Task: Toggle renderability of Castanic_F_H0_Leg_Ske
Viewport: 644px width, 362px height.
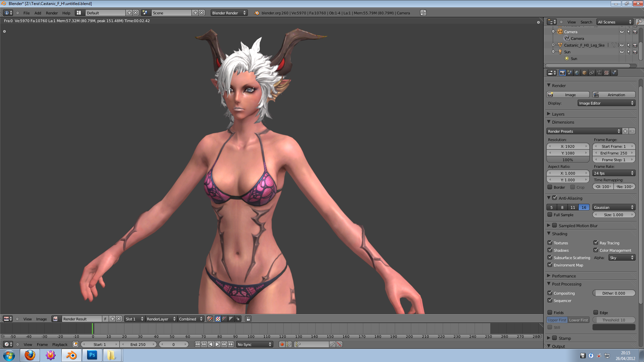Action: (635, 45)
